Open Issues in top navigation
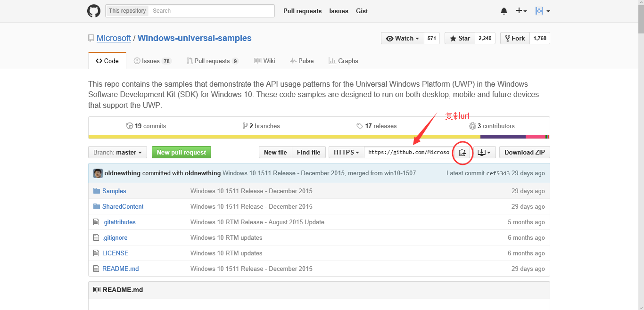 point(339,11)
